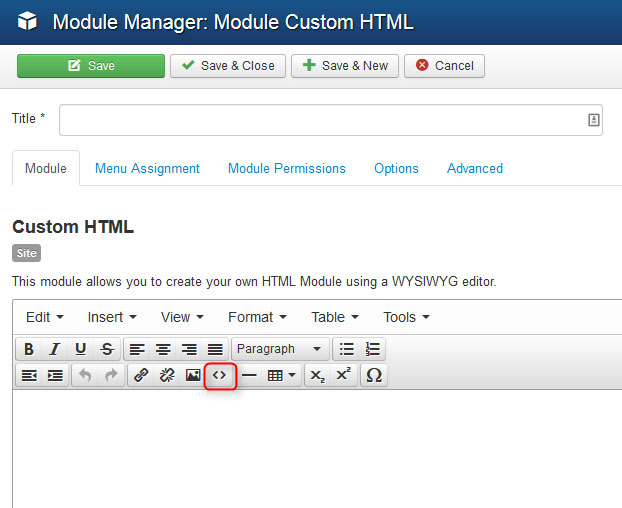Click the insert link icon
This screenshot has height=508, width=622.
(x=141, y=375)
